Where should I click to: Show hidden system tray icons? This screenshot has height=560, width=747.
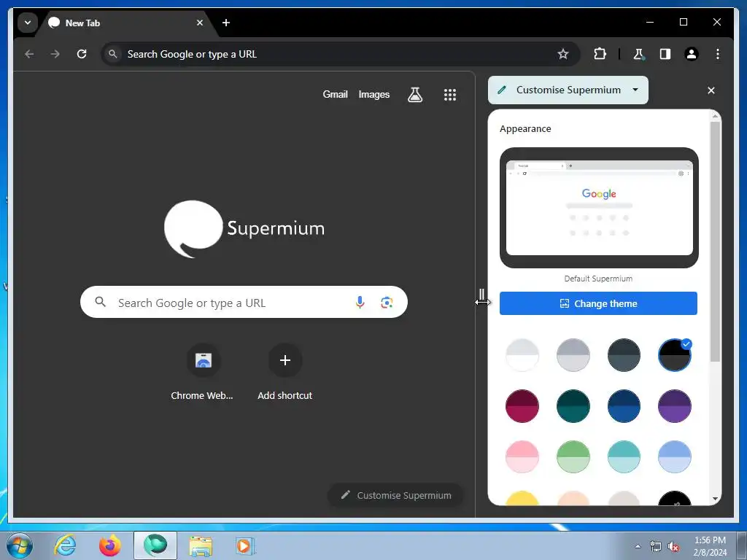pyautogui.click(x=638, y=546)
